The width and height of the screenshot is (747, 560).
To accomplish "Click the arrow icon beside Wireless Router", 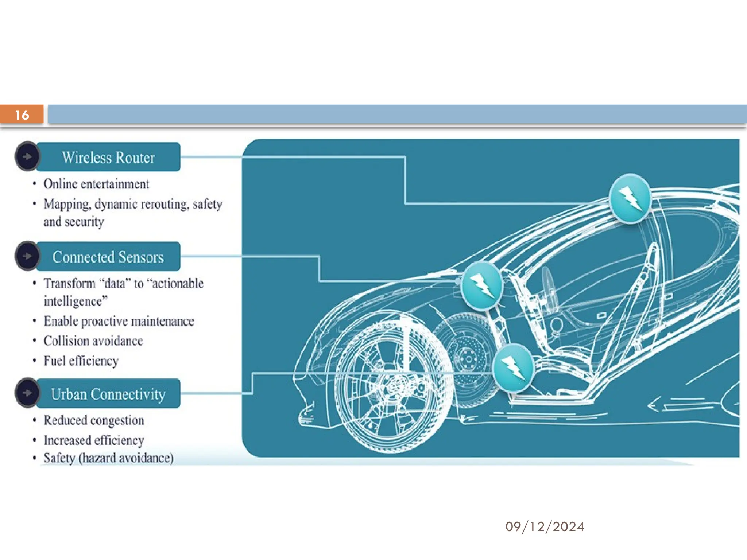I will point(27,157).
